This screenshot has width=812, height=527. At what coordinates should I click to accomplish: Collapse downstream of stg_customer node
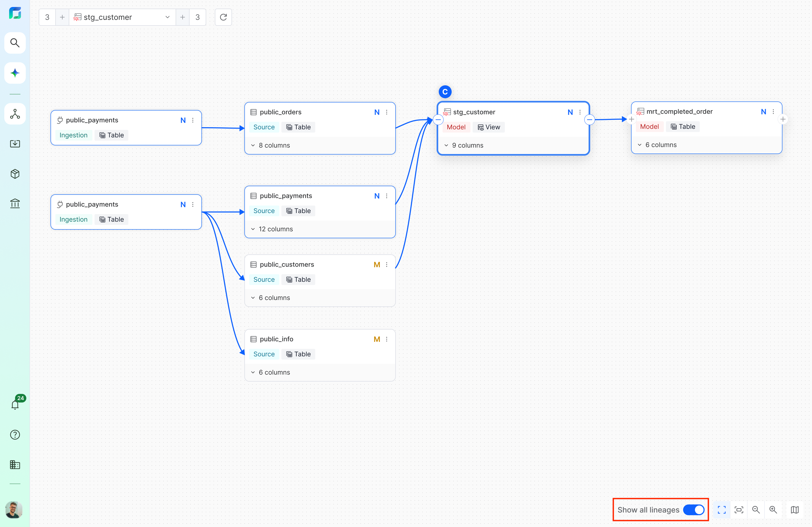point(589,120)
